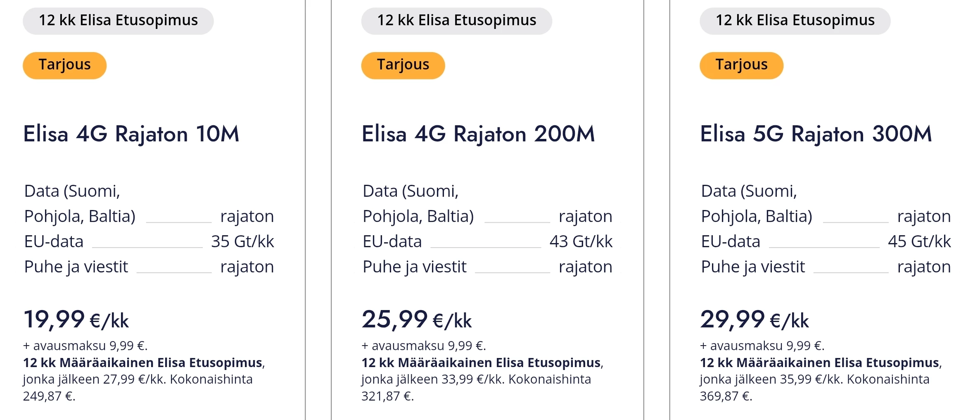Click the 12 kk Elisa Etusopimus tag on 200M plan
The width and height of the screenshot is (980, 420).
tap(456, 21)
